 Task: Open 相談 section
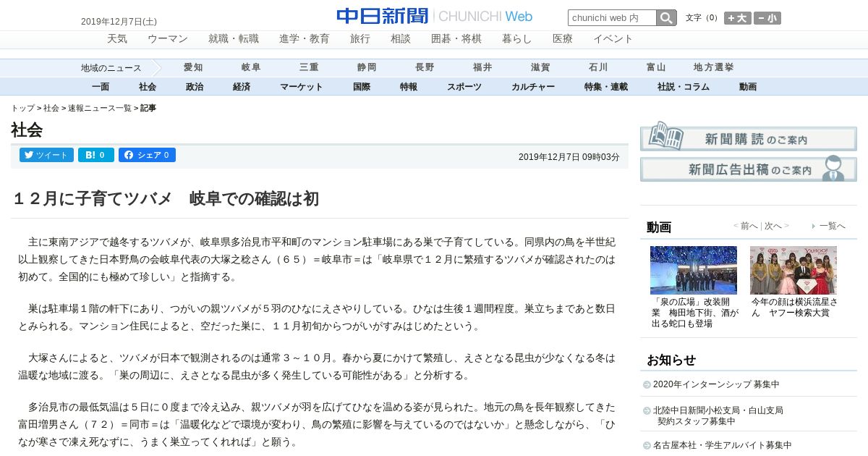click(401, 39)
